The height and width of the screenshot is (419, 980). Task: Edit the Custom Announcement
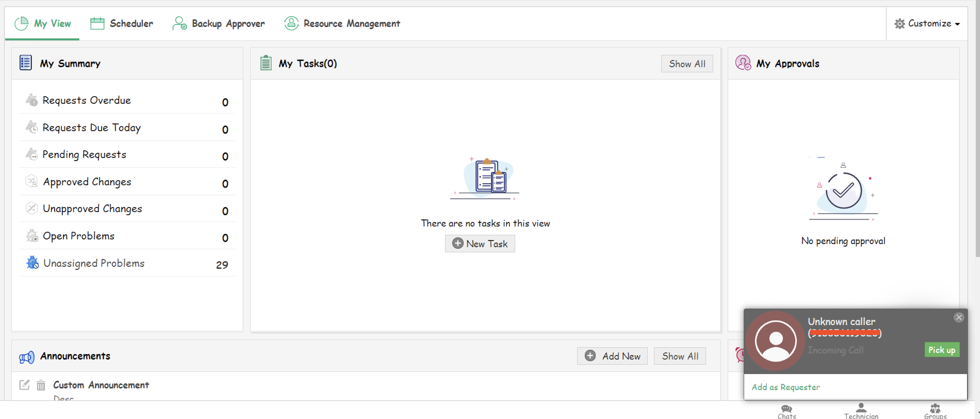24,385
